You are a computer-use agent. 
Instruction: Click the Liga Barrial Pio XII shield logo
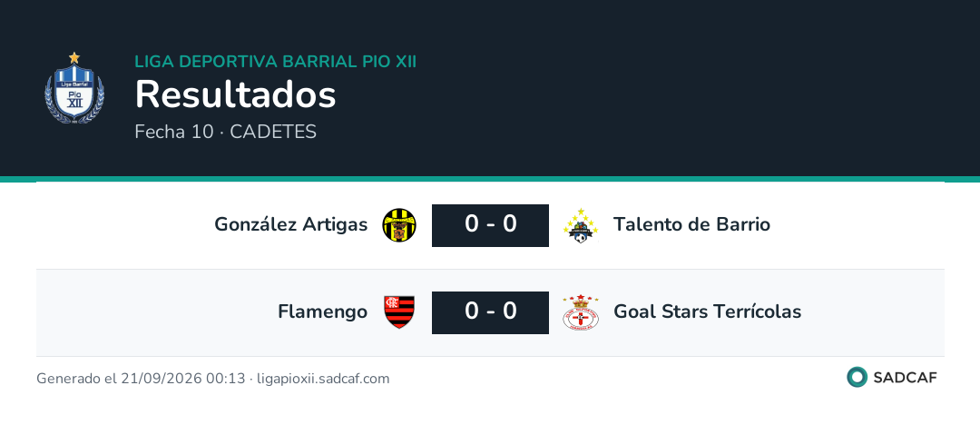pos(74,88)
